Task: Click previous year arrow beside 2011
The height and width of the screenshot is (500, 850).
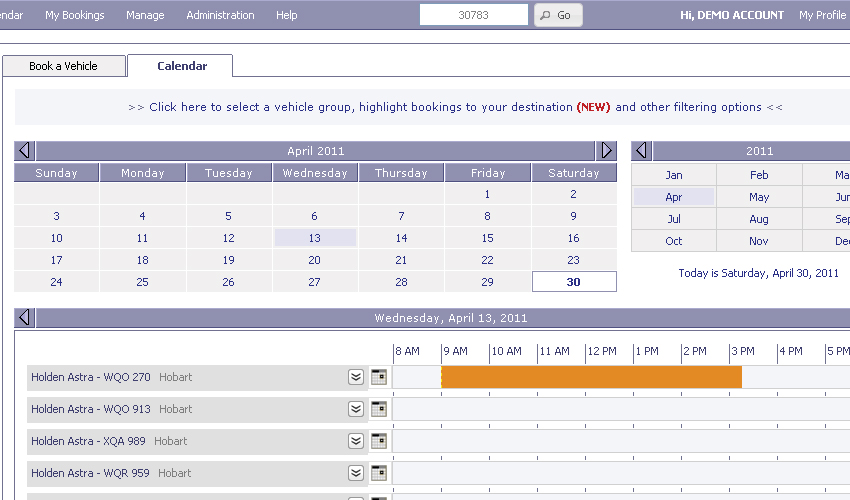Action: coord(642,151)
